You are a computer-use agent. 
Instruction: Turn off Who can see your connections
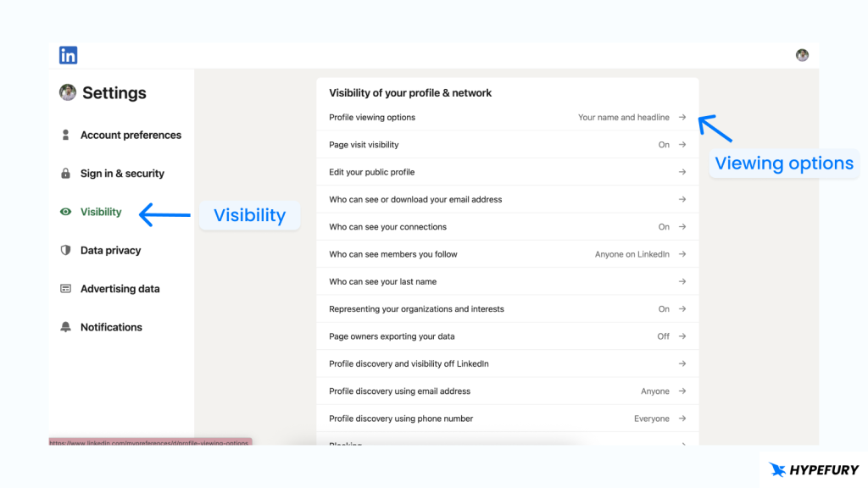pos(682,226)
